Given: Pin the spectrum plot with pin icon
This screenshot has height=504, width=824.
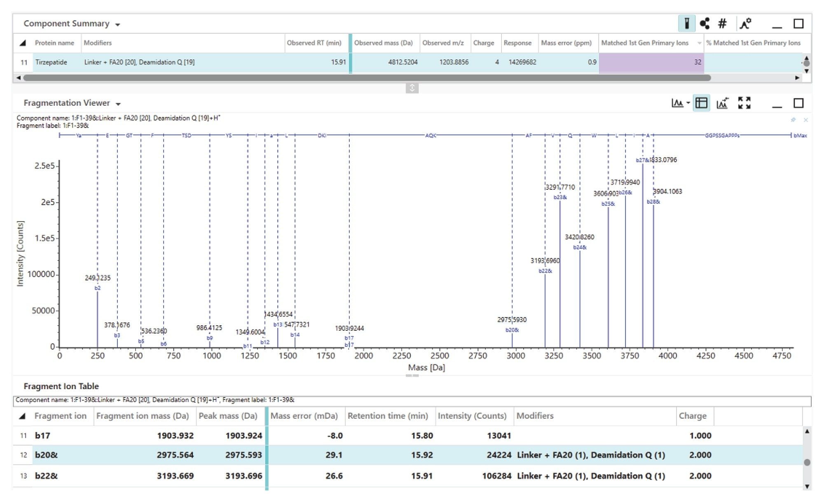Looking at the screenshot, I should 793,120.
